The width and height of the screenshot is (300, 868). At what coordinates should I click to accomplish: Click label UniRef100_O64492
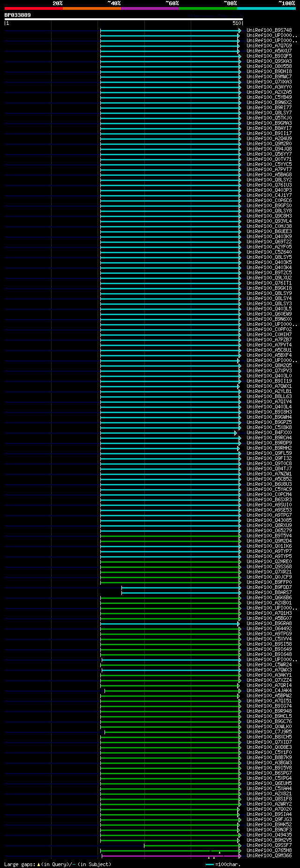click(269, 629)
